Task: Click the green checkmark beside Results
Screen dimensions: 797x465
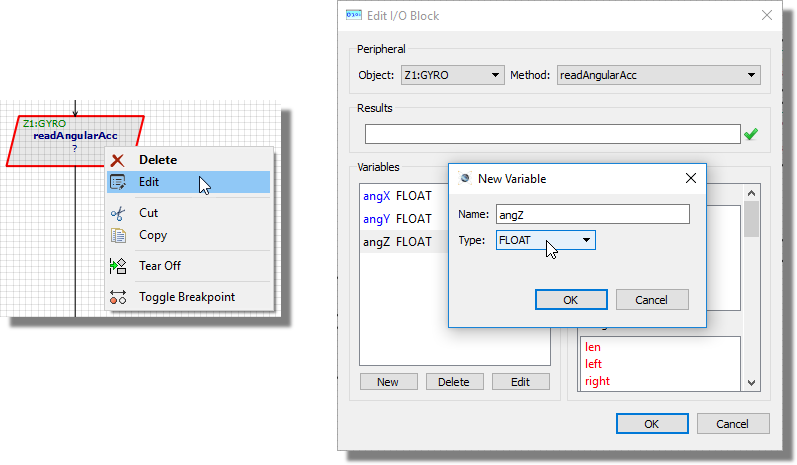Action: pos(751,134)
